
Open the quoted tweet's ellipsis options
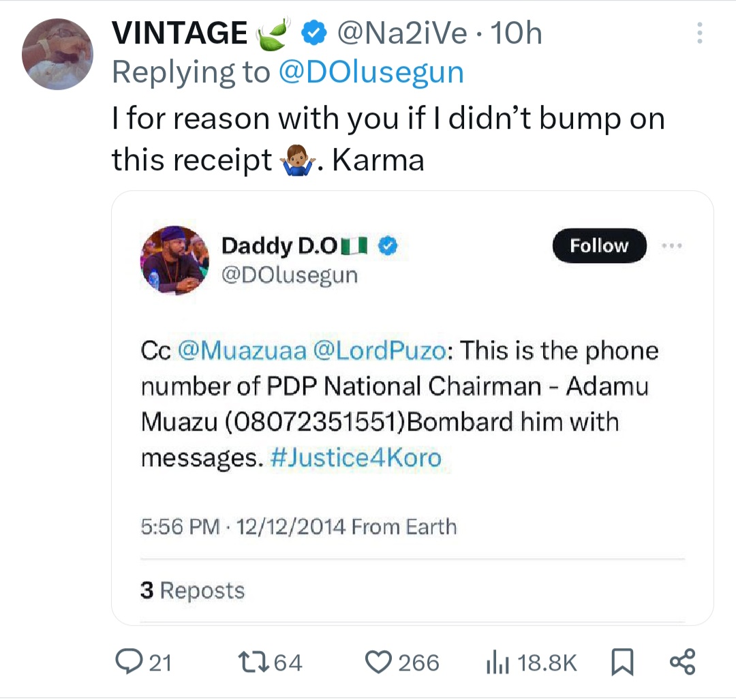pos(672,245)
